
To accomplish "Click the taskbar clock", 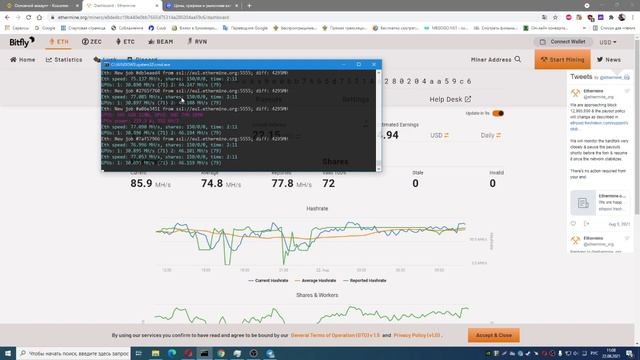I will [611, 353].
